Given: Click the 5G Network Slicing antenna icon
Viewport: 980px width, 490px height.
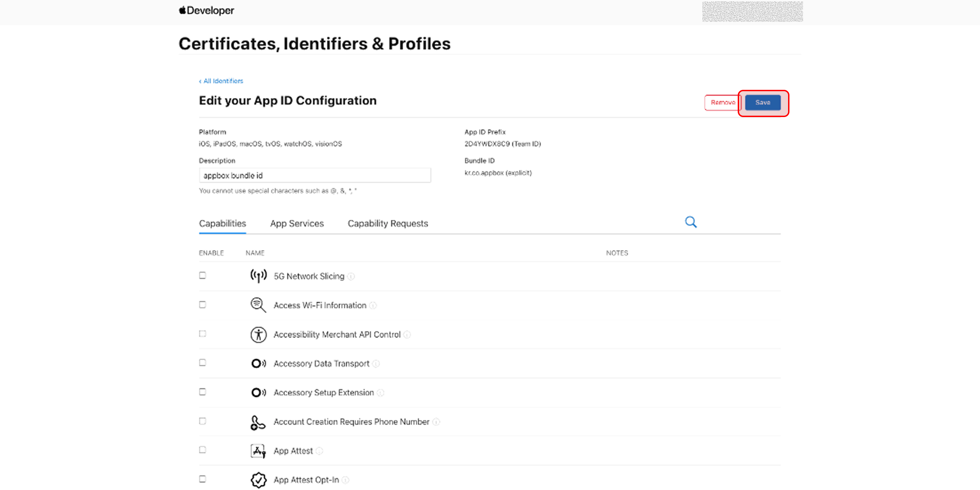Looking at the screenshot, I should [258, 276].
